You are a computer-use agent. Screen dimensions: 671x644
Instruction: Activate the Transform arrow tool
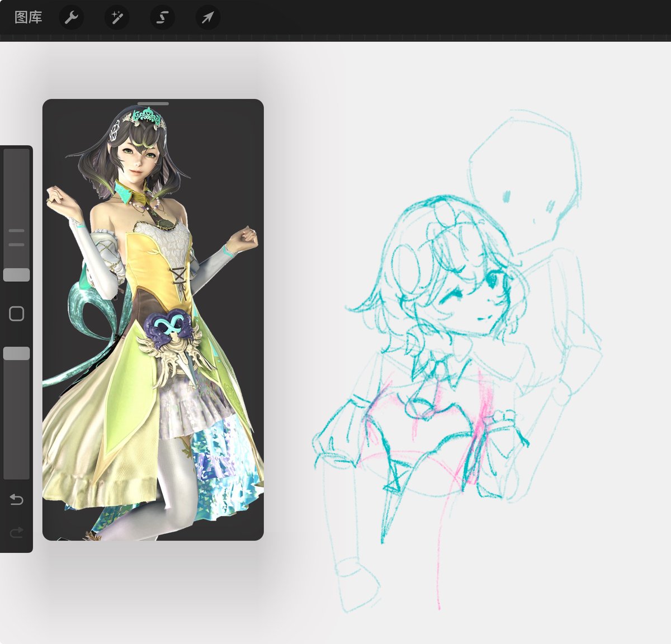[x=207, y=18]
